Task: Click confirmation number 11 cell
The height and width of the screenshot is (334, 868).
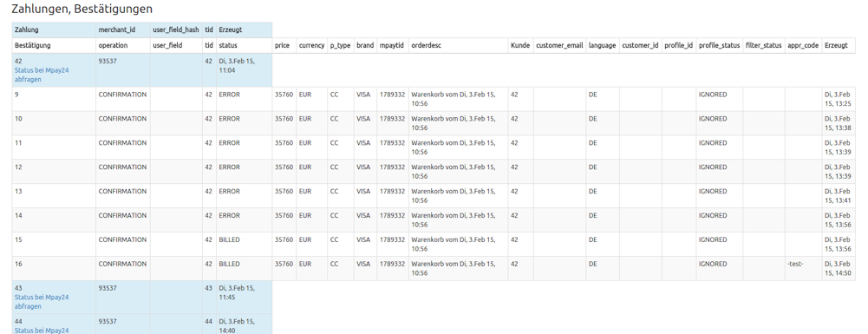Action: 55,147
